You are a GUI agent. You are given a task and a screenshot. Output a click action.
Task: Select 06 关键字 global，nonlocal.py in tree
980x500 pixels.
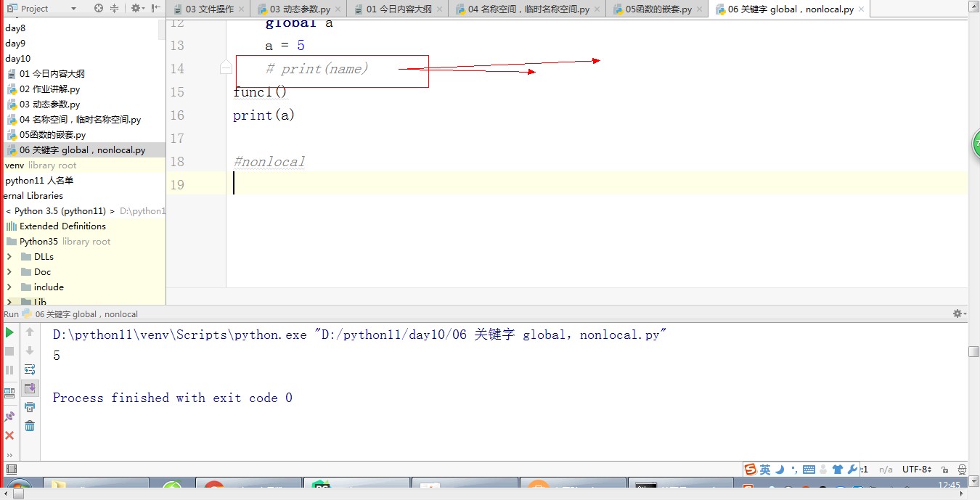click(83, 149)
